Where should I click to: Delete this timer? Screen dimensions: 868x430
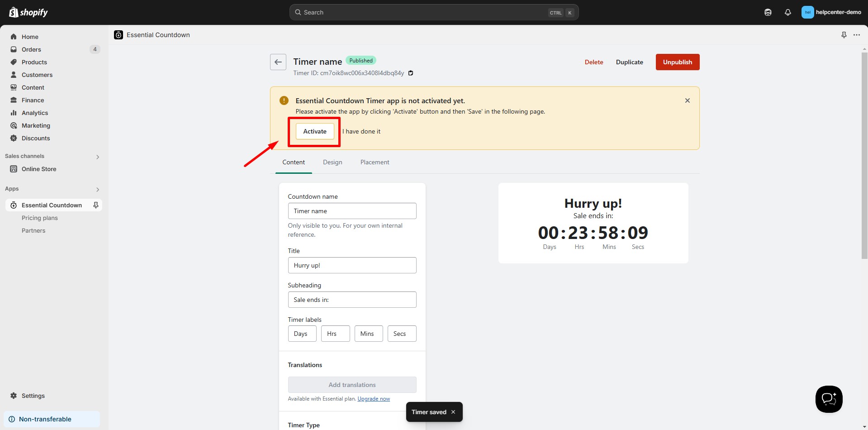pyautogui.click(x=594, y=62)
